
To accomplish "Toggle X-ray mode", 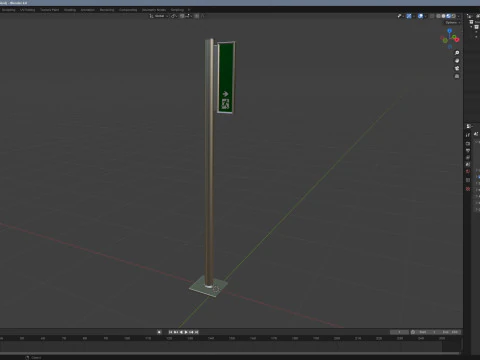I will click(432, 16).
